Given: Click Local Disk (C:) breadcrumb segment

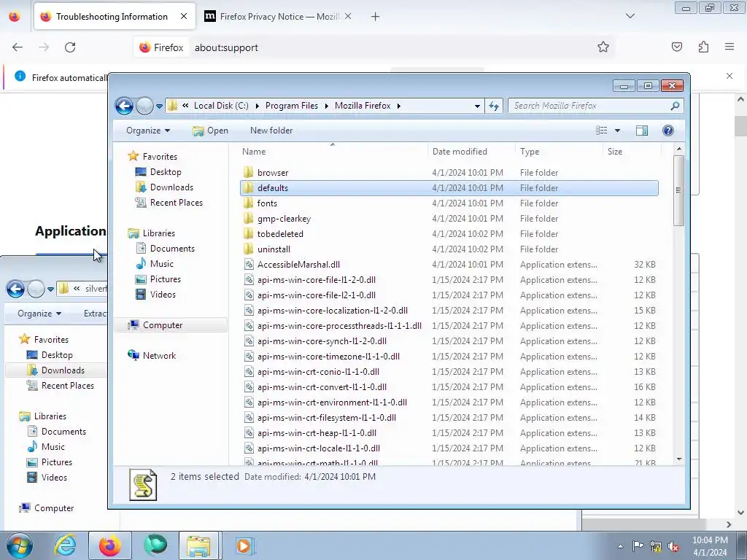Looking at the screenshot, I should 221,106.
